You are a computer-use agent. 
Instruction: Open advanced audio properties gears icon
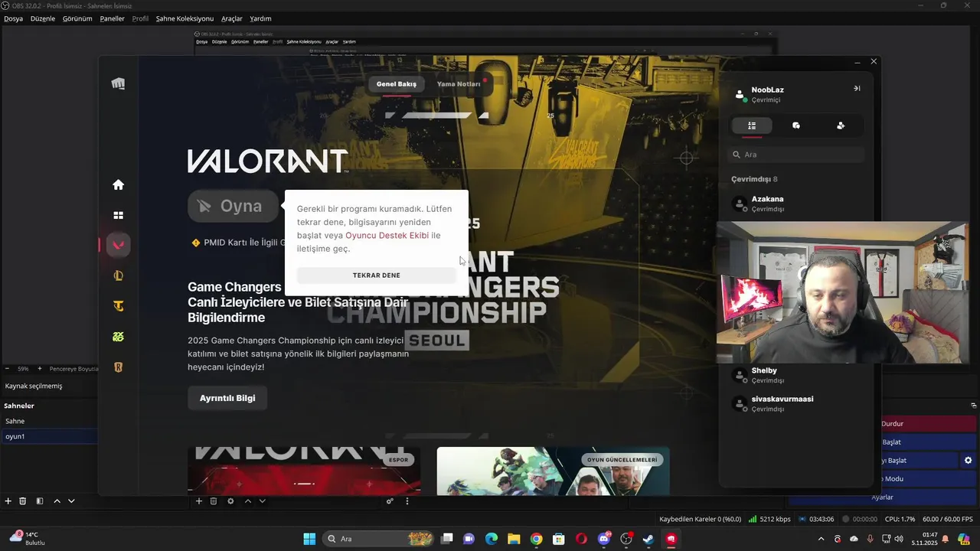click(390, 501)
